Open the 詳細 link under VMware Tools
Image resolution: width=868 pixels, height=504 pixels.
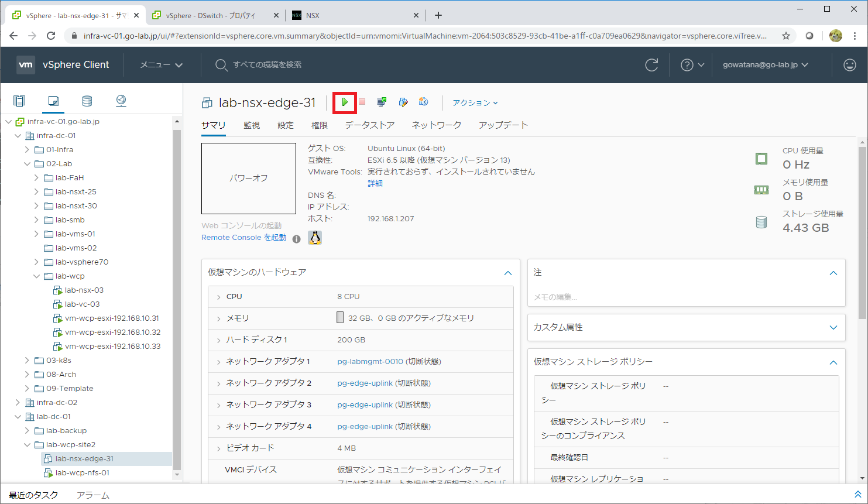pyautogui.click(x=375, y=184)
